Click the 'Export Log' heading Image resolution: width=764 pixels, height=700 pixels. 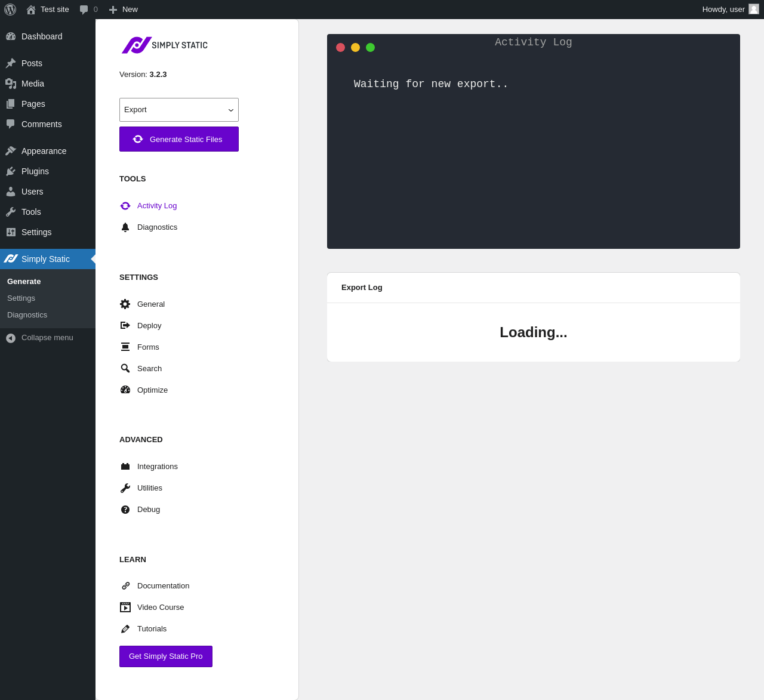pos(362,288)
